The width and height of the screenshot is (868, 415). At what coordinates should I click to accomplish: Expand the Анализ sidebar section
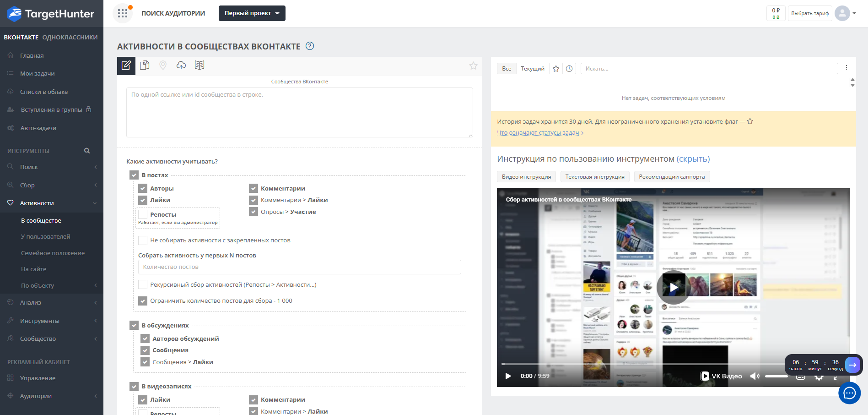tap(52, 303)
